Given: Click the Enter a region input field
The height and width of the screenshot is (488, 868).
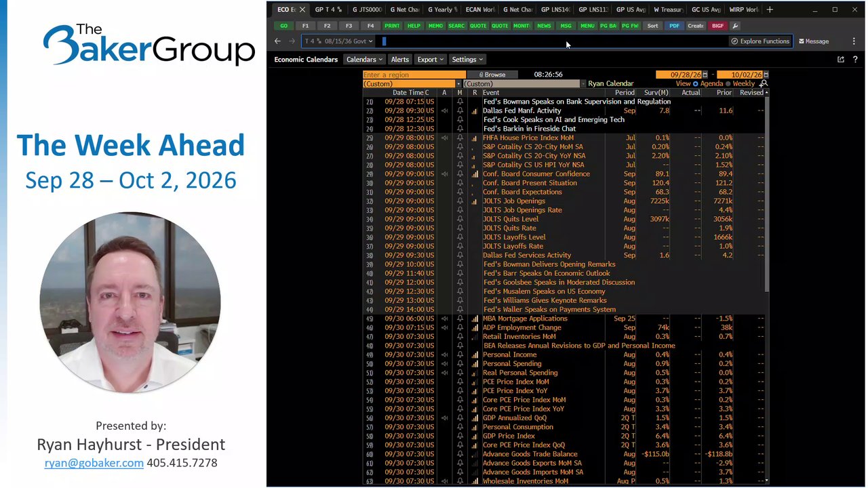Looking at the screenshot, I should coord(414,75).
